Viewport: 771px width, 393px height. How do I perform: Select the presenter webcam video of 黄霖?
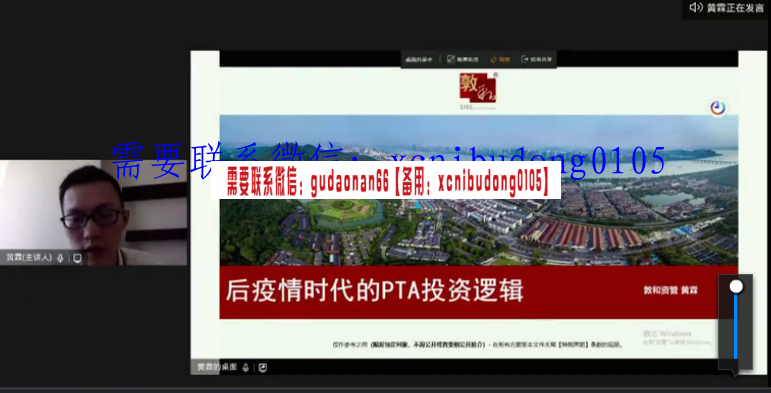pos(94,212)
